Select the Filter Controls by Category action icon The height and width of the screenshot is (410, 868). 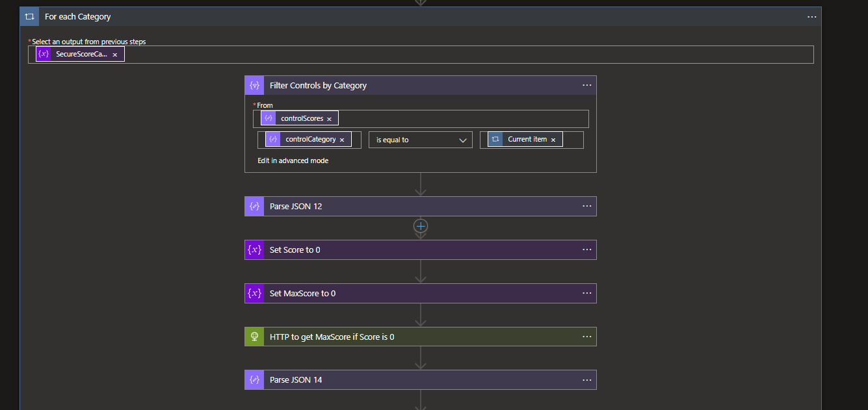pyautogui.click(x=254, y=85)
